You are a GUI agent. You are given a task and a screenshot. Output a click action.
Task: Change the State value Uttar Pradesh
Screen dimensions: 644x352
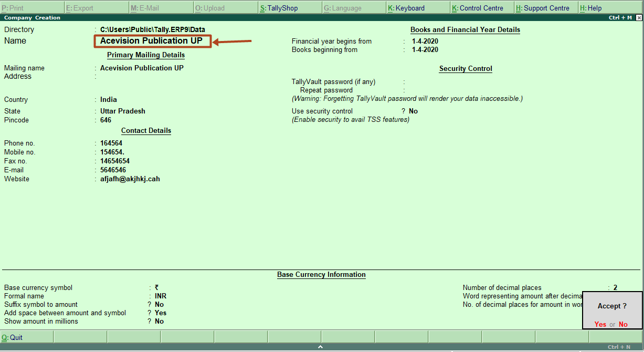pos(123,111)
